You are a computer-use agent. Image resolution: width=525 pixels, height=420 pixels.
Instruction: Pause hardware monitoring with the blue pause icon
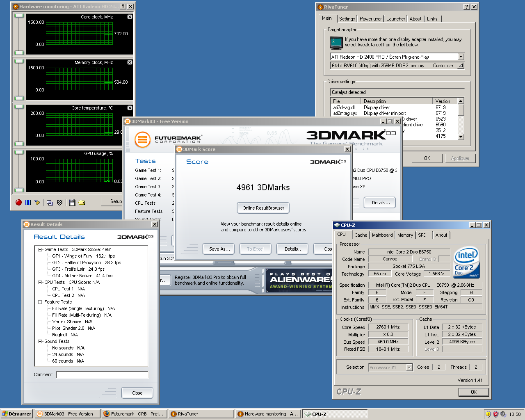(28, 202)
